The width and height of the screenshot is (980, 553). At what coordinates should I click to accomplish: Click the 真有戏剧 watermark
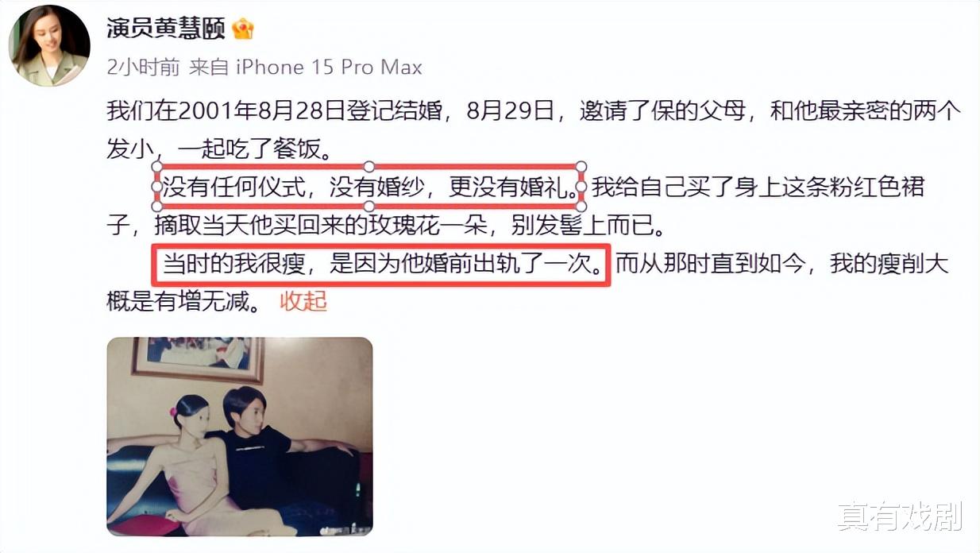pyautogui.click(x=899, y=516)
